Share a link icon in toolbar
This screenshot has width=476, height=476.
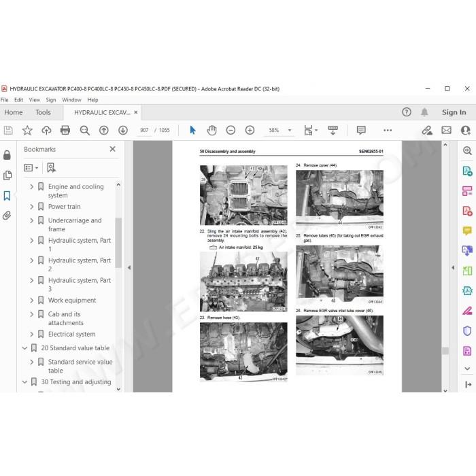point(427,131)
